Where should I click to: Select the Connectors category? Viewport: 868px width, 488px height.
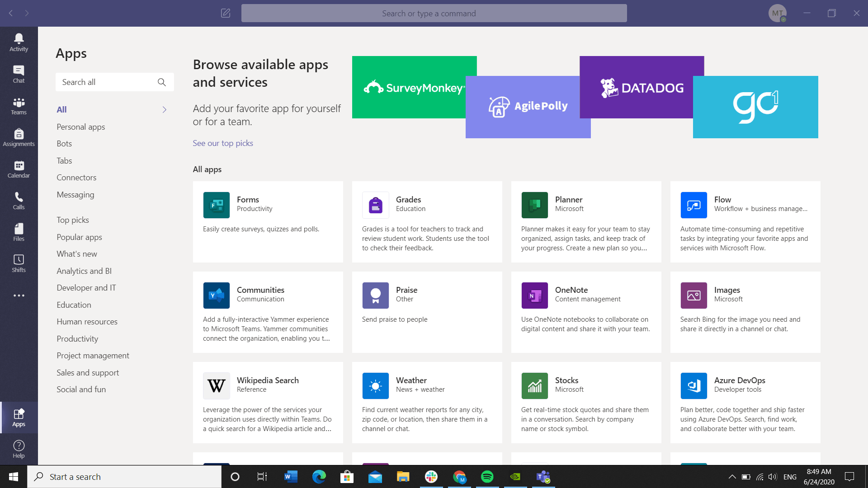point(76,177)
